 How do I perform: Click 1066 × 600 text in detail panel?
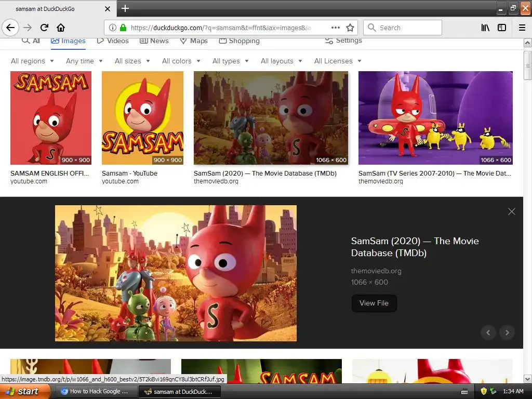point(369,282)
